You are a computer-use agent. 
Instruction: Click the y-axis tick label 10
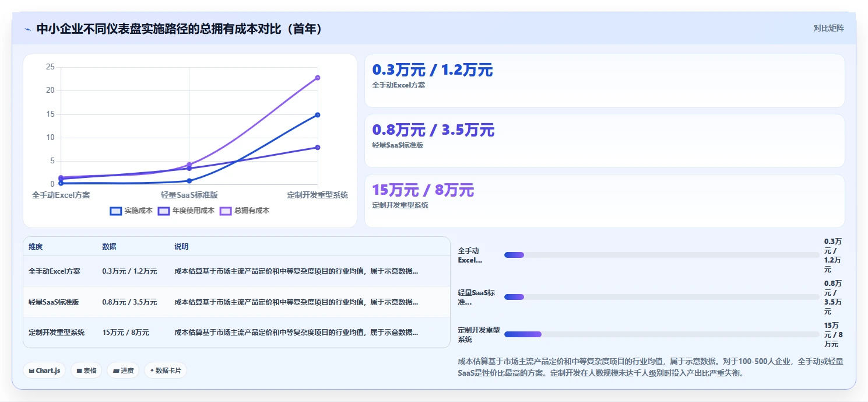50,138
